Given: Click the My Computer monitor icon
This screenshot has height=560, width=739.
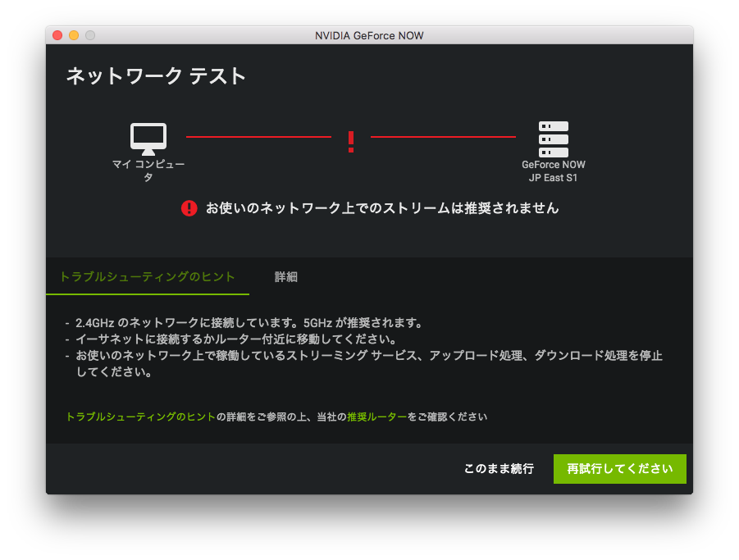Looking at the screenshot, I should pyautogui.click(x=148, y=139).
